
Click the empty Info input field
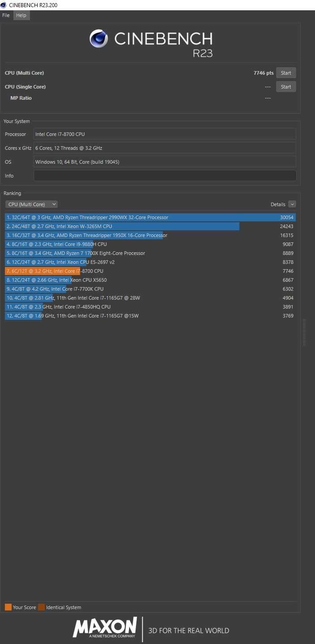point(165,176)
